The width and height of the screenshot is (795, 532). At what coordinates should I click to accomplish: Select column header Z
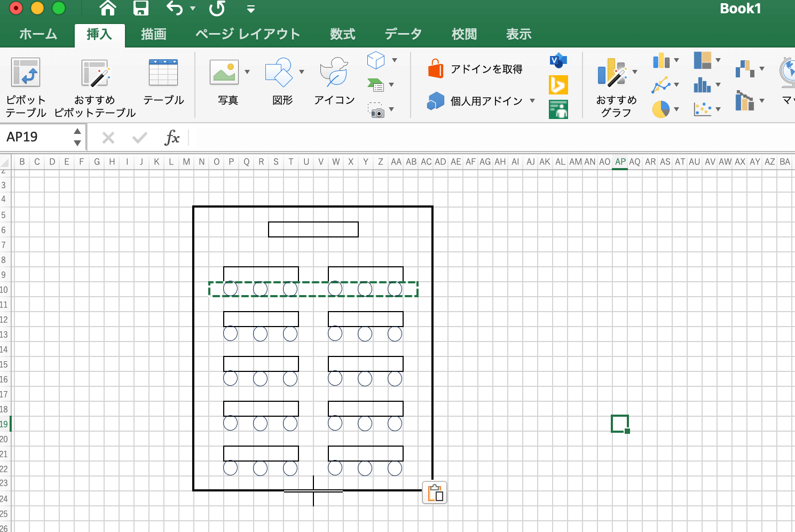381,162
